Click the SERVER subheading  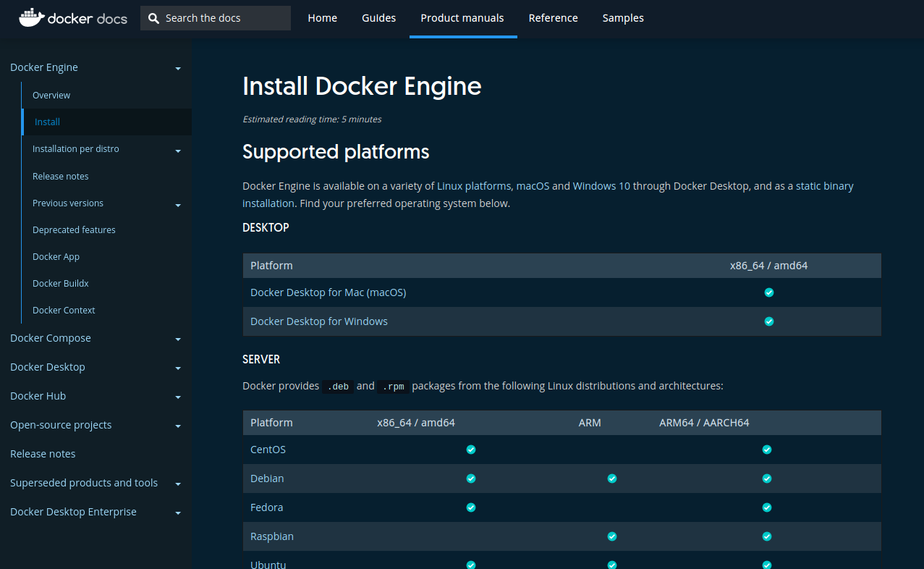261,359
